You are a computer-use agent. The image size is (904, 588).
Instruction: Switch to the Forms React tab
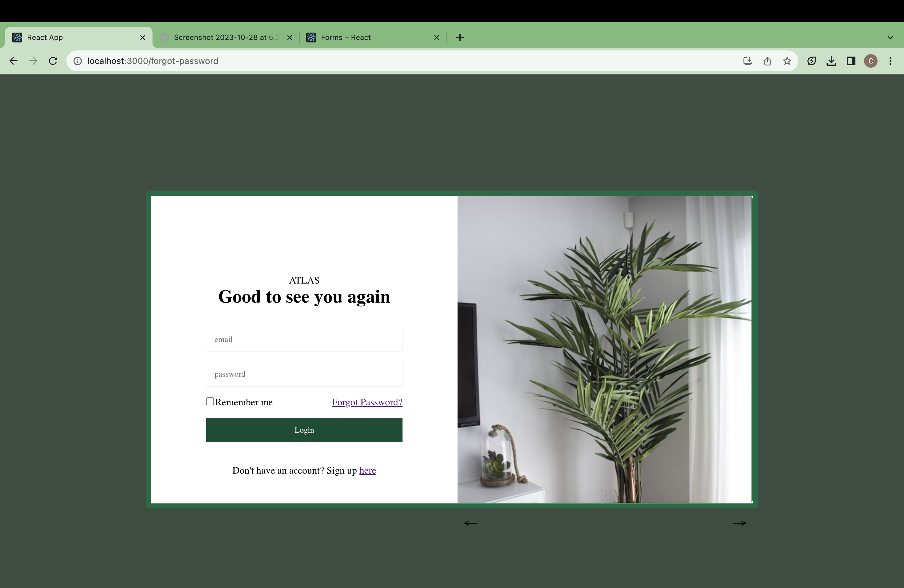click(345, 37)
